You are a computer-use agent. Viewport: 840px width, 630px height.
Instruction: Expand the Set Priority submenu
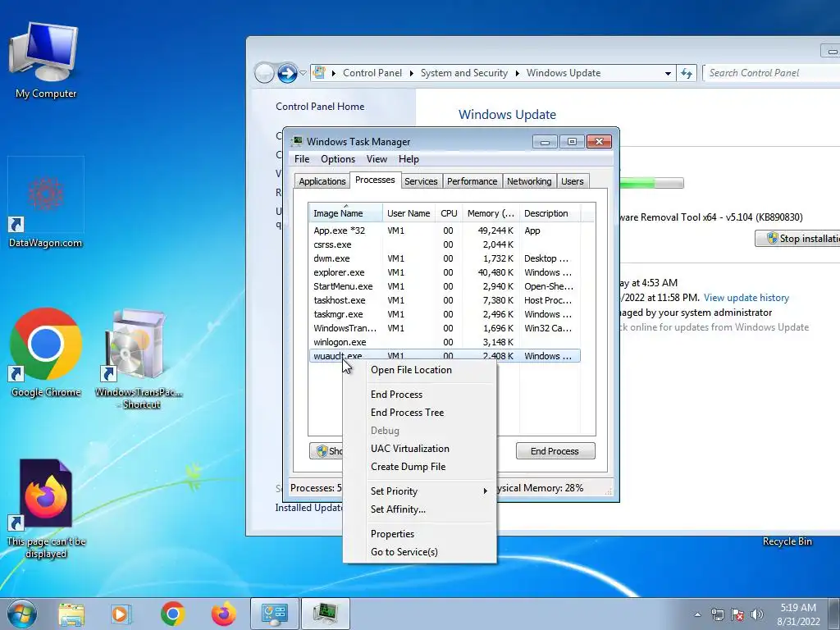point(419,491)
